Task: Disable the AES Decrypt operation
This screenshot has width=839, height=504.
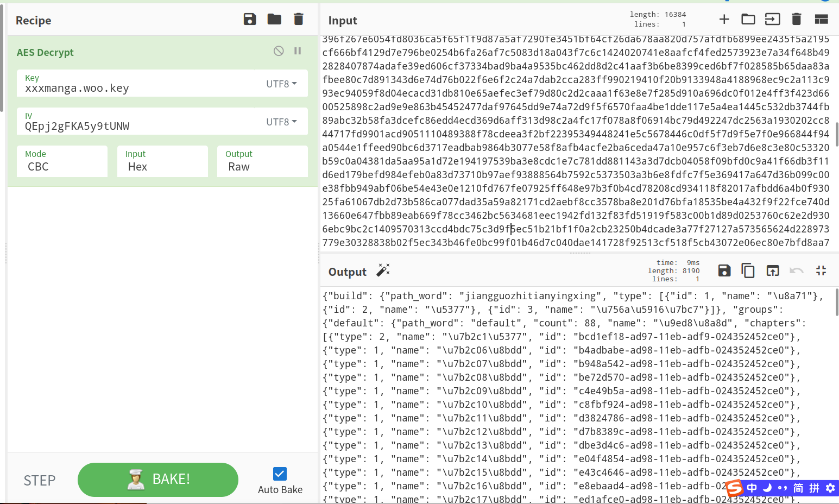Action: tap(279, 51)
